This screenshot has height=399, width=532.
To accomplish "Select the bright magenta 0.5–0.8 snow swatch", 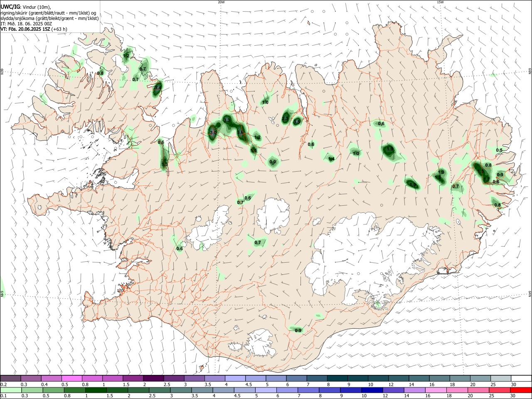I will [72, 378].
